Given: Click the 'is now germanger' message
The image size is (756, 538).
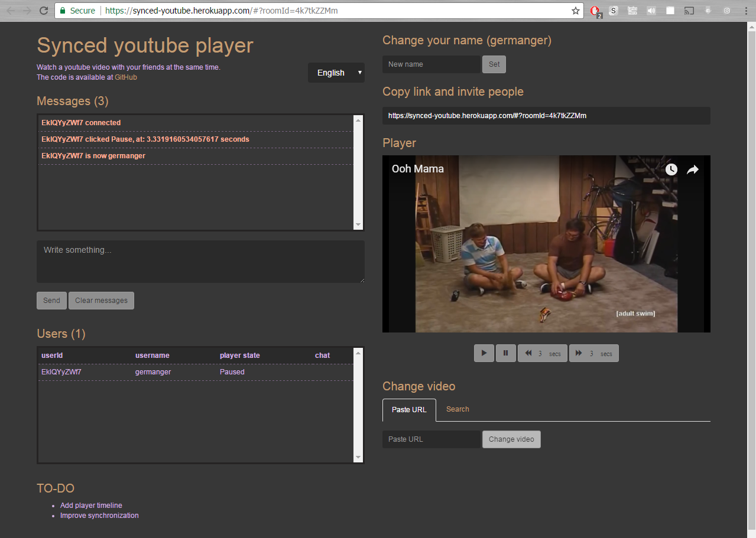Looking at the screenshot, I should coord(93,156).
